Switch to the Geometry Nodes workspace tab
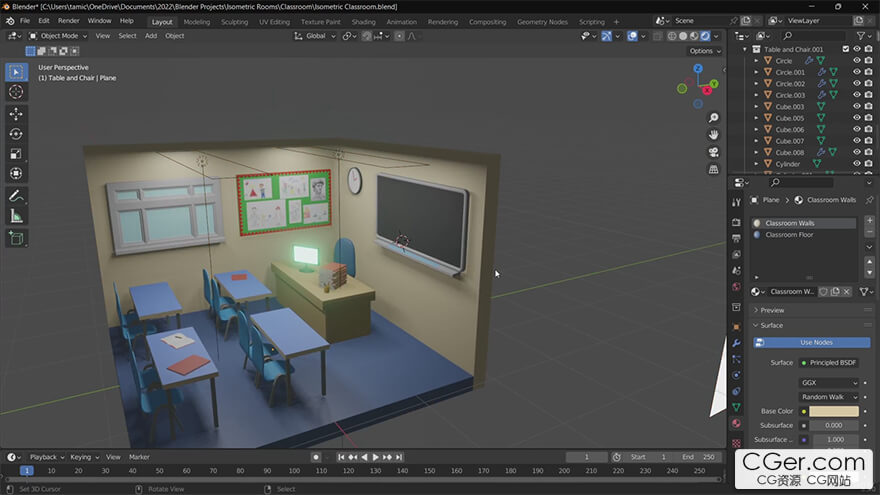This screenshot has width=880, height=495. click(542, 22)
